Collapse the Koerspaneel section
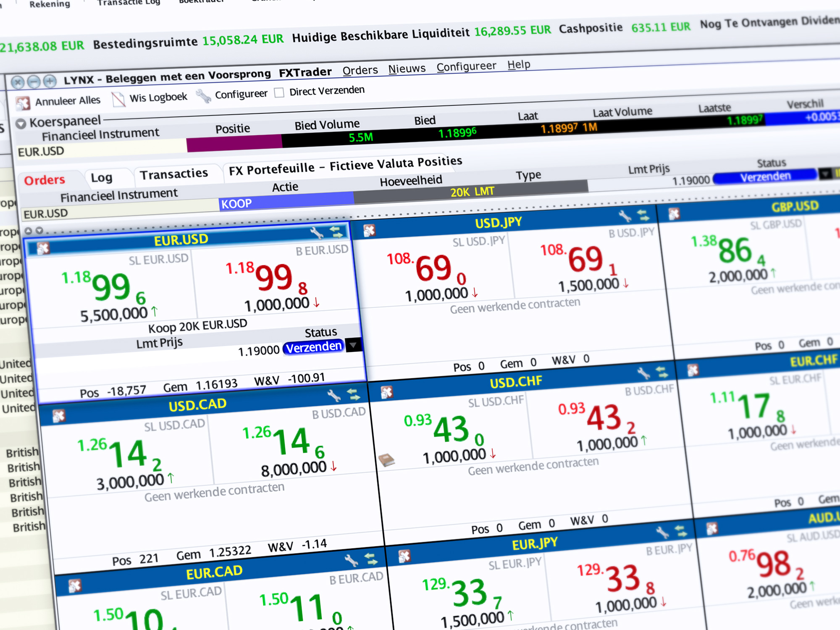The height and width of the screenshot is (630, 840). (x=21, y=123)
